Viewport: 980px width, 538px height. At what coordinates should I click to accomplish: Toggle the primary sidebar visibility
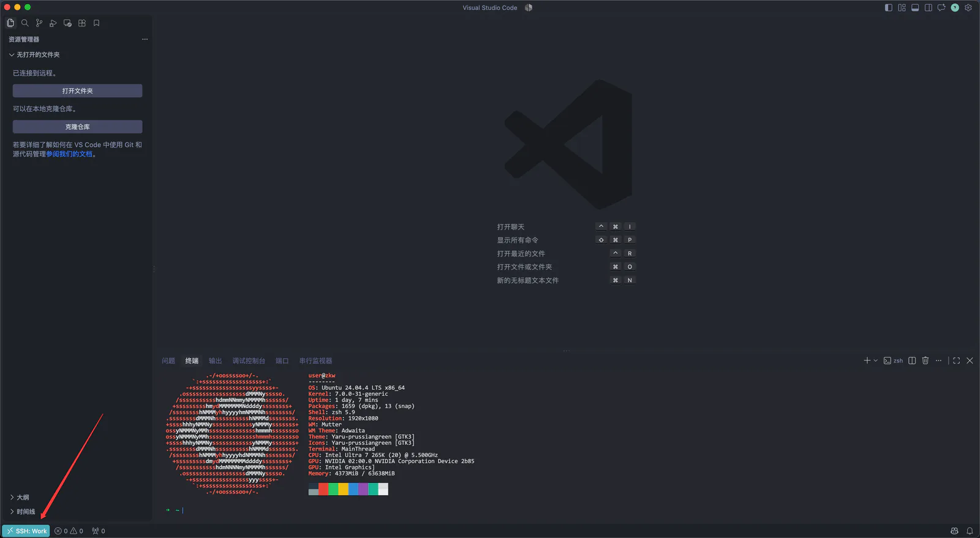[889, 8]
